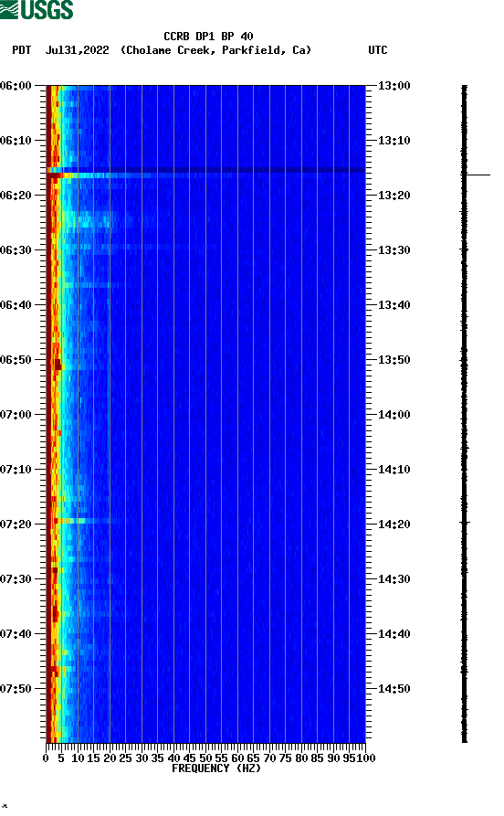The image size is (504, 816).
Task: Click the 07:30 PDT time label
Action: [16, 579]
